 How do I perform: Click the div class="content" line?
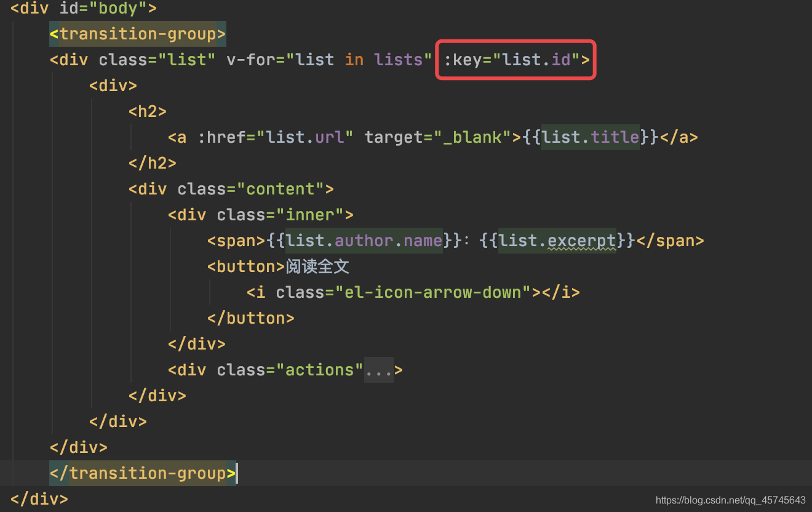(231, 189)
